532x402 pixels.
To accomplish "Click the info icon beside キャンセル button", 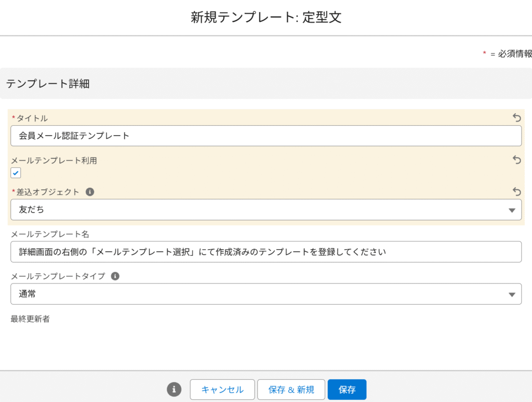I will coord(174,389).
